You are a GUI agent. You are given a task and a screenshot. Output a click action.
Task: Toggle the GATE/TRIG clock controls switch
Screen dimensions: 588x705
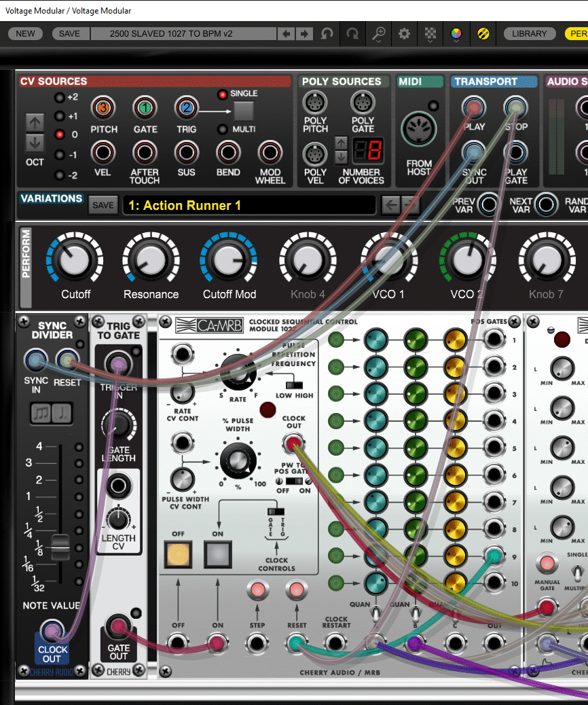(276, 511)
